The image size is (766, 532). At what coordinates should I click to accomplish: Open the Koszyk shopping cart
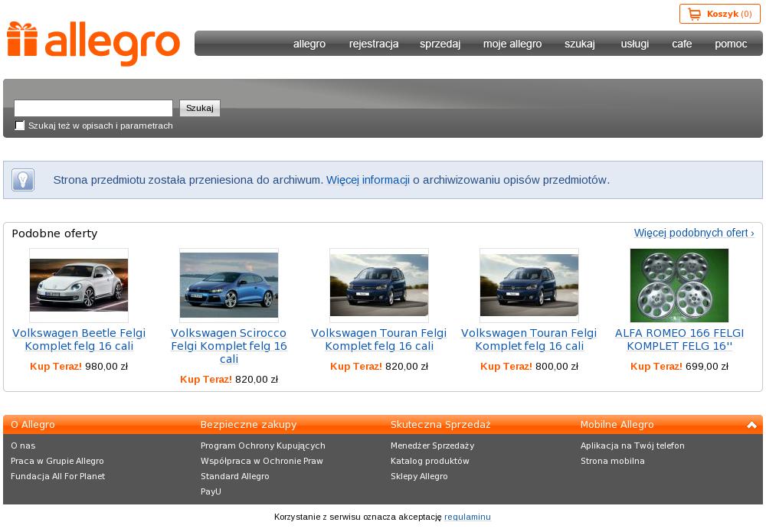[719, 14]
